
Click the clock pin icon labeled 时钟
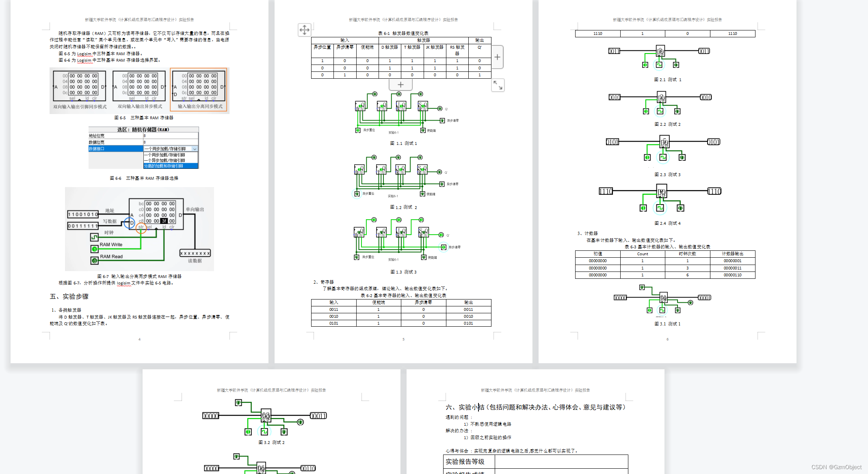click(x=94, y=237)
